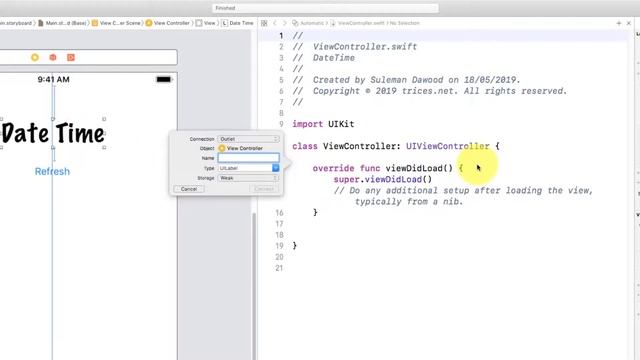The image size is (640, 360).
Task: Open the Connection Outlet dropdown
Action: click(x=248, y=139)
